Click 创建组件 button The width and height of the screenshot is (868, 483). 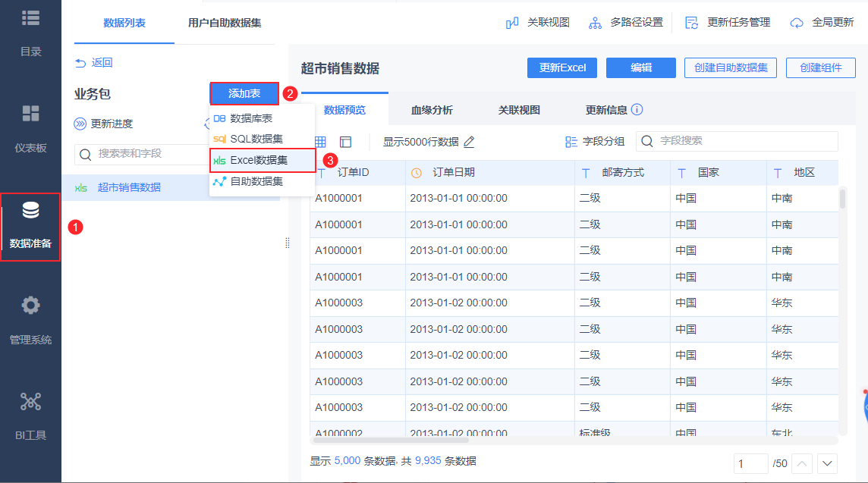click(821, 67)
